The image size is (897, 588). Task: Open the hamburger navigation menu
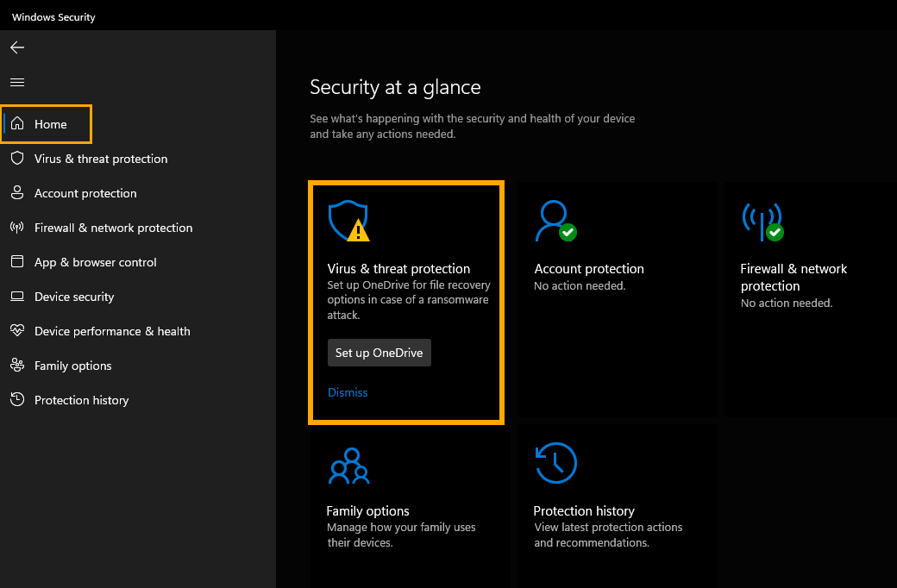click(17, 83)
